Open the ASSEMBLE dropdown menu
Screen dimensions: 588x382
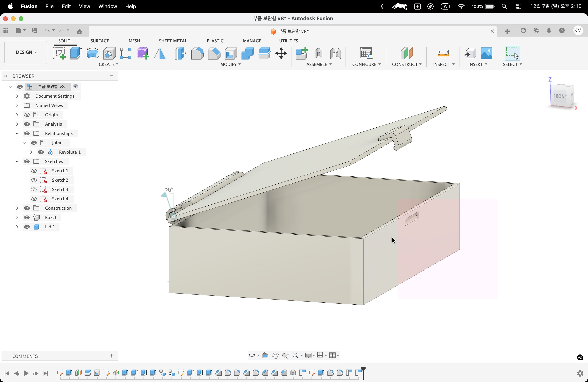(319, 64)
